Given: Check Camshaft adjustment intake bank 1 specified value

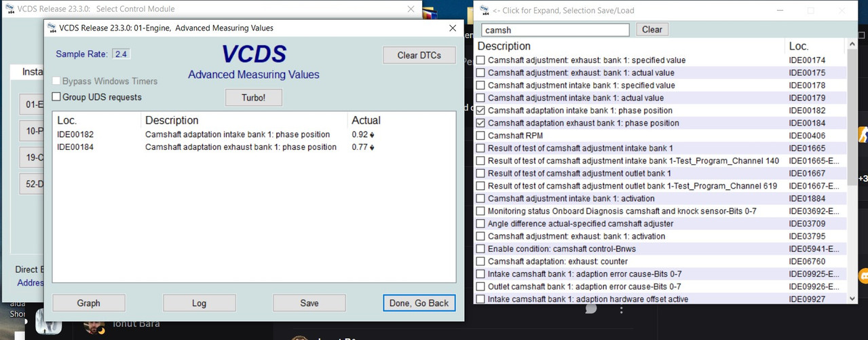Looking at the screenshot, I should point(480,86).
